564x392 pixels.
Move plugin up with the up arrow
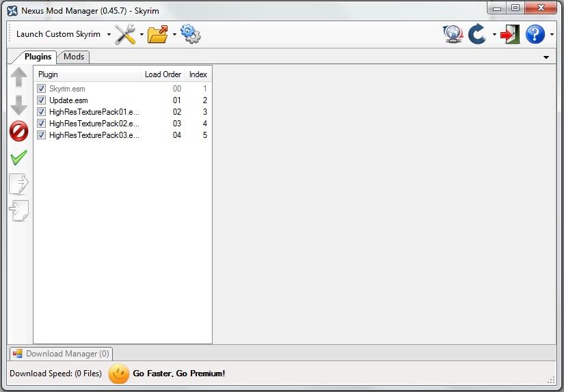pyautogui.click(x=18, y=77)
